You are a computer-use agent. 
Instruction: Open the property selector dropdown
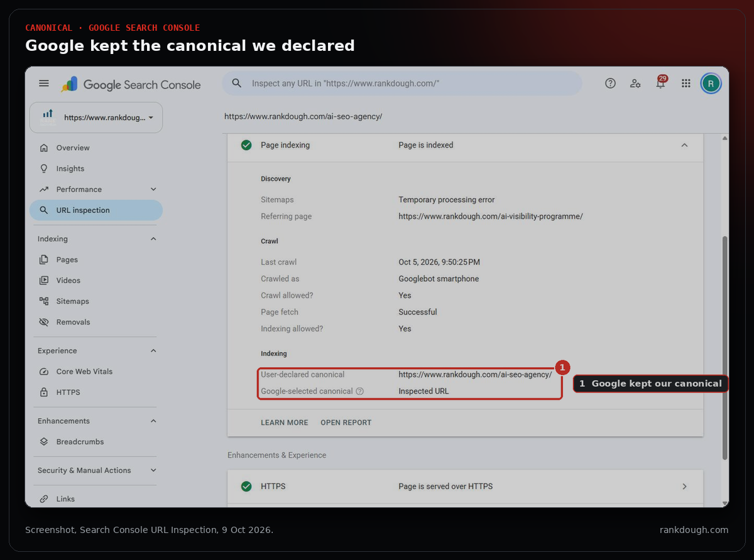pyautogui.click(x=96, y=117)
